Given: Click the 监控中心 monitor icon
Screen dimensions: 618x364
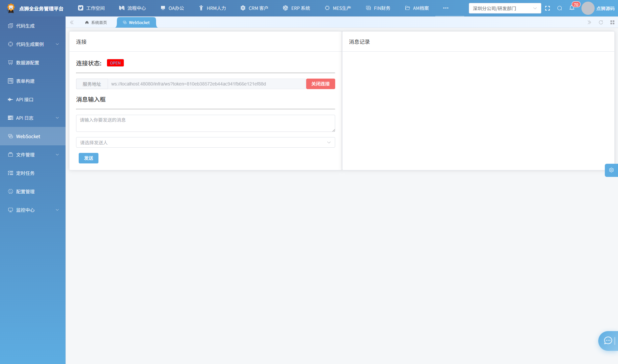Looking at the screenshot, I should pyautogui.click(x=11, y=210).
